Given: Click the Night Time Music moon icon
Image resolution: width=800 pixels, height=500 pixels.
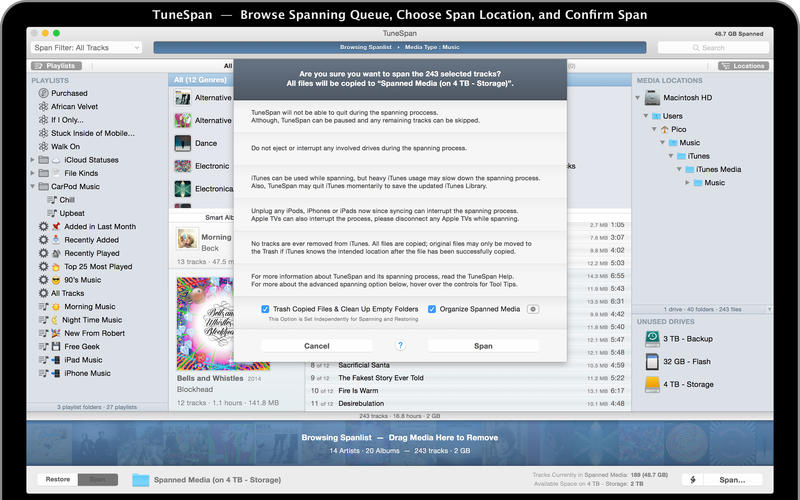Looking at the screenshot, I should pos(55,320).
